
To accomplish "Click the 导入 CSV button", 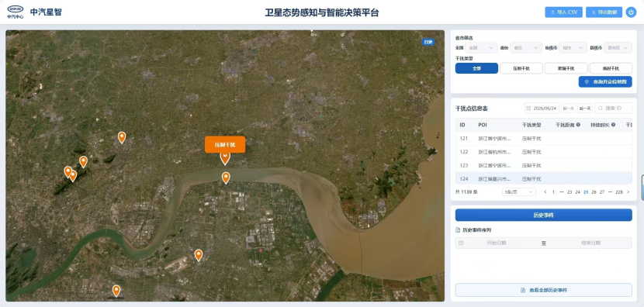I will [x=563, y=12].
